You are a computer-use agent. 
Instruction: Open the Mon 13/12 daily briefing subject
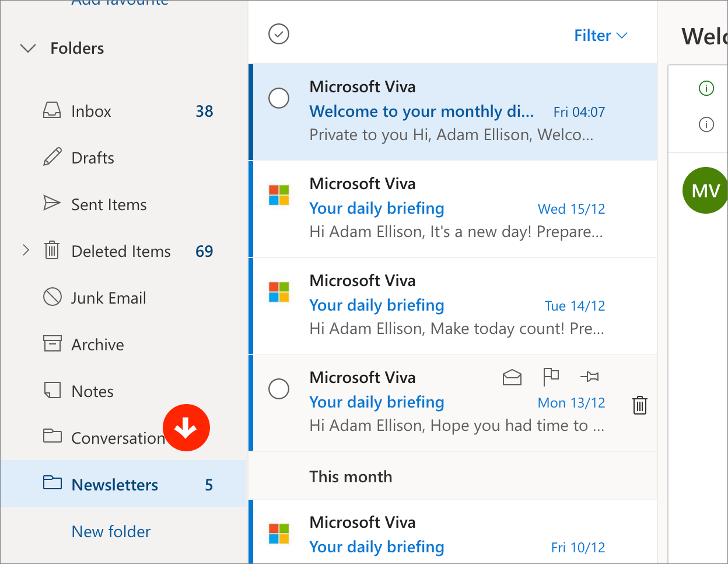(x=377, y=402)
